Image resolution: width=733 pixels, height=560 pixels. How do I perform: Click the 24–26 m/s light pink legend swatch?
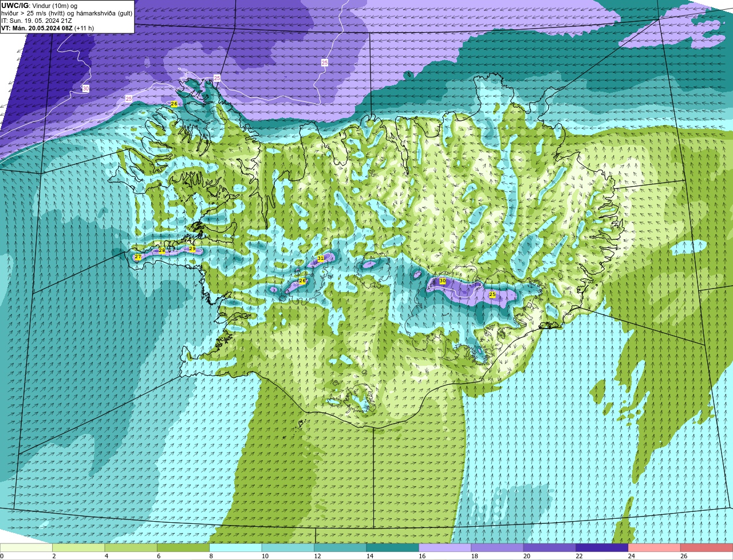pos(655,548)
